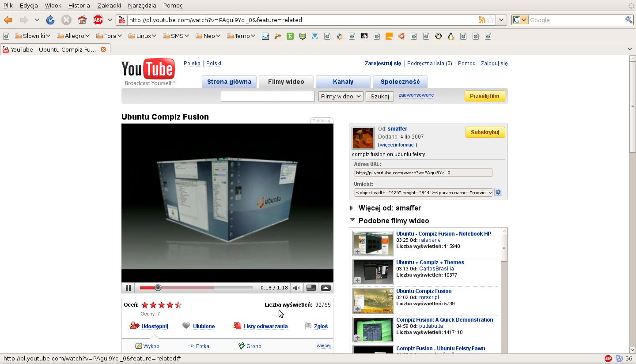Image resolution: width=636 pixels, height=364 pixels.
Task: Select the Adres URL text field
Action: point(423,173)
